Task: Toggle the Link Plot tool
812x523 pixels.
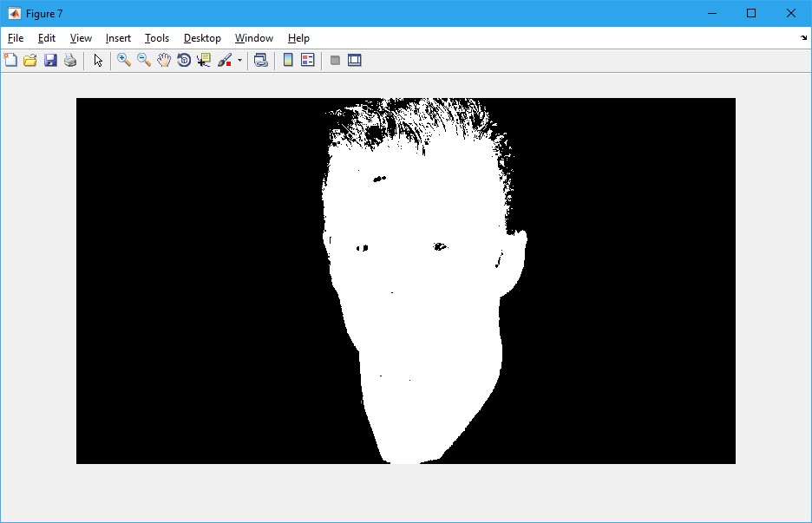Action: click(260, 60)
